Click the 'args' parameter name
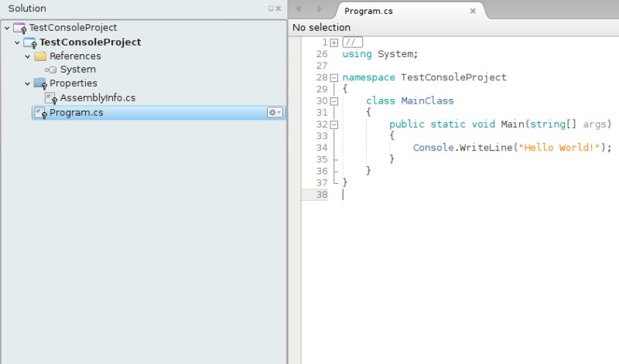 (594, 124)
